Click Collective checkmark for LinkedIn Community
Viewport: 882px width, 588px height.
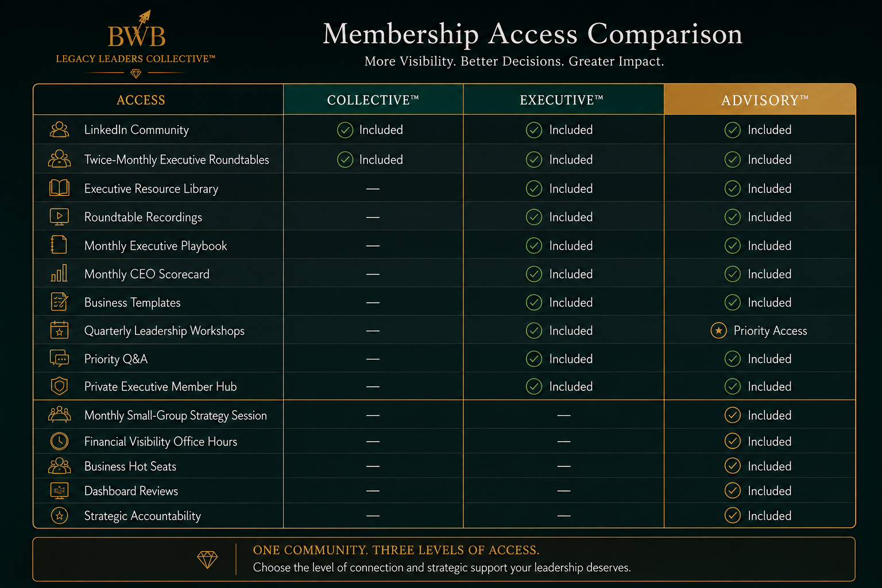point(345,130)
